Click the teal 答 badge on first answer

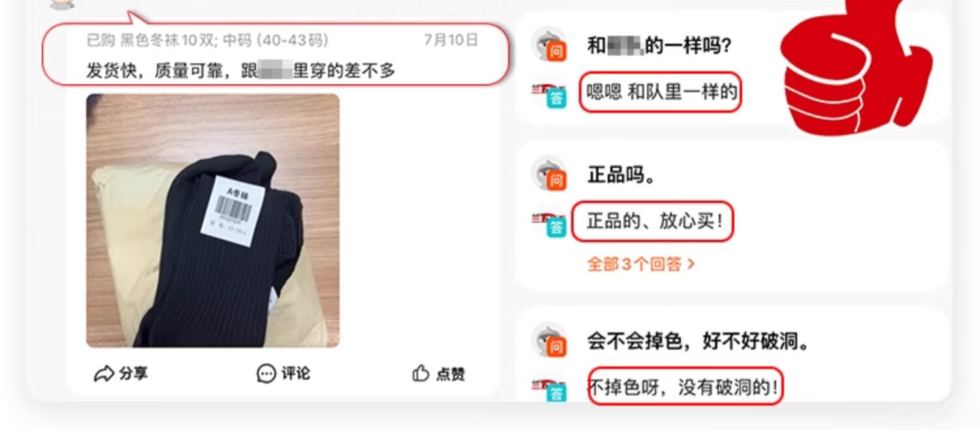coord(556,99)
